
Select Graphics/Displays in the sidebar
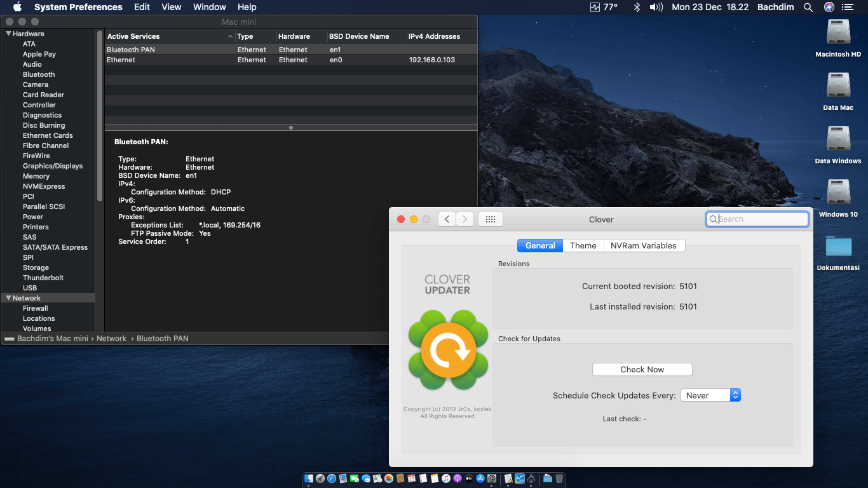pyautogui.click(x=53, y=166)
